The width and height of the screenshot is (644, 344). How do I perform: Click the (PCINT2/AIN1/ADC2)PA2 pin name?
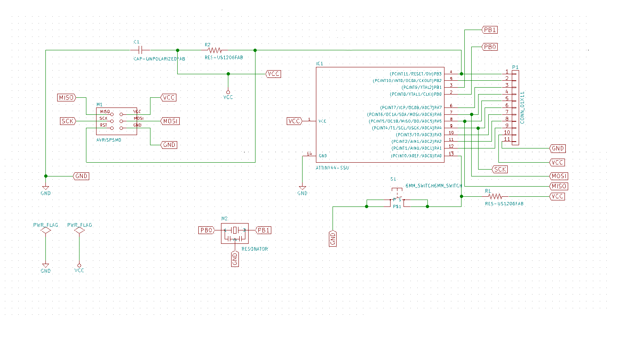(416, 142)
